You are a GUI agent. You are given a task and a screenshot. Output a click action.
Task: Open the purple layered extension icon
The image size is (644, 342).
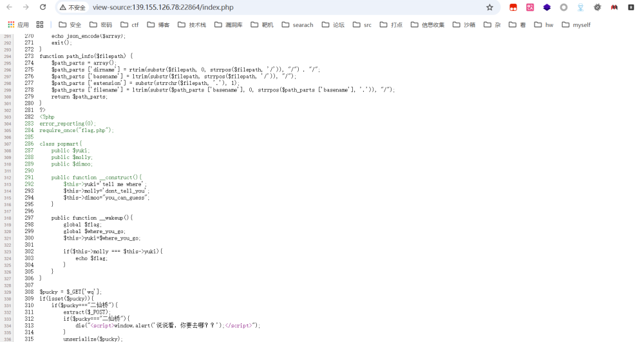click(547, 7)
